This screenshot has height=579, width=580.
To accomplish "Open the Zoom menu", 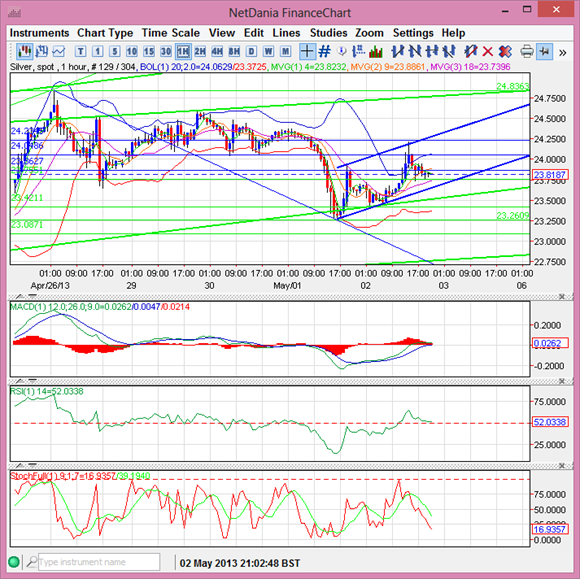I will 369,33.
